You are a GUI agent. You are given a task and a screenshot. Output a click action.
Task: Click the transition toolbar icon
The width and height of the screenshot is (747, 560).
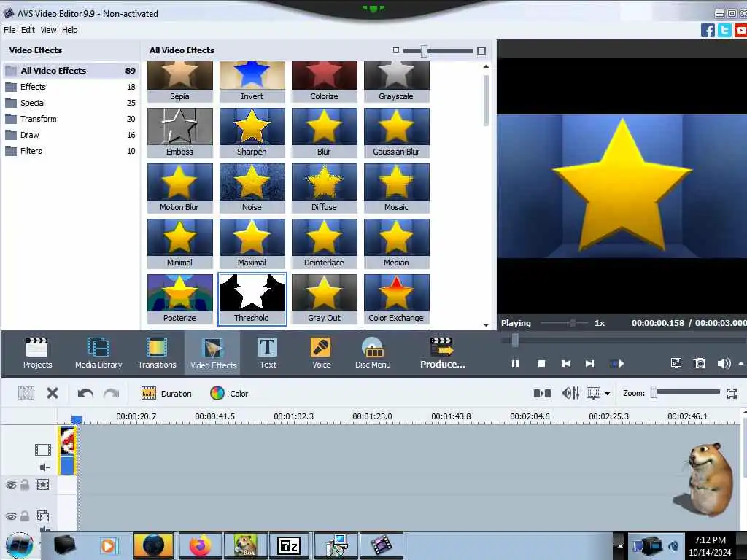tap(542, 393)
